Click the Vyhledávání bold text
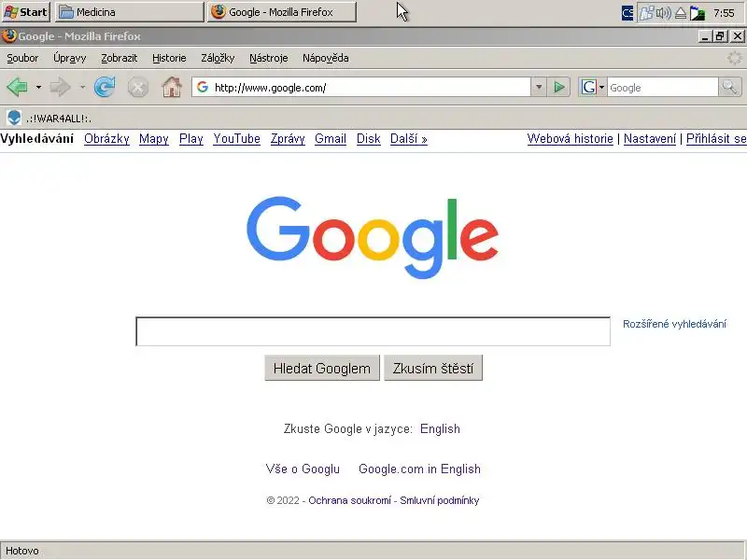 pos(36,138)
